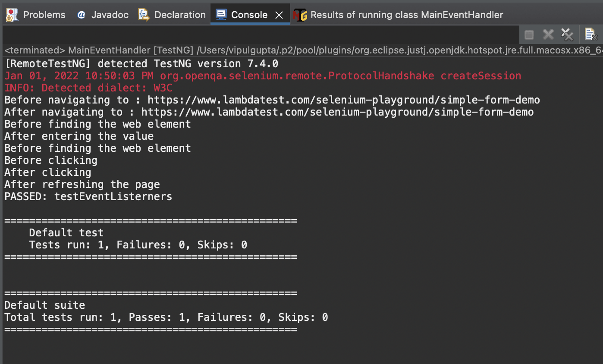The width and height of the screenshot is (603, 364).
Task: Remove all terminated launches (double X icon)
Action: pos(566,35)
